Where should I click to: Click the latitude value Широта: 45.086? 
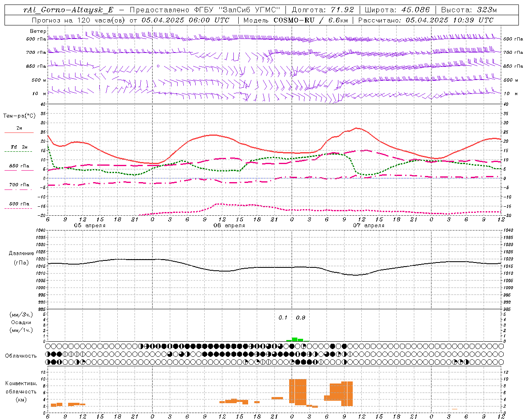(x=397, y=10)
